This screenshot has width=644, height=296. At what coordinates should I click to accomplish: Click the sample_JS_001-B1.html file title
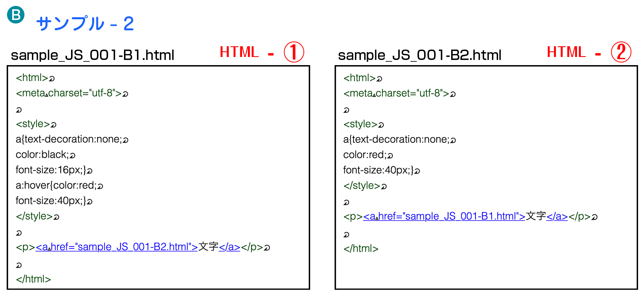(x=93, y=55)
